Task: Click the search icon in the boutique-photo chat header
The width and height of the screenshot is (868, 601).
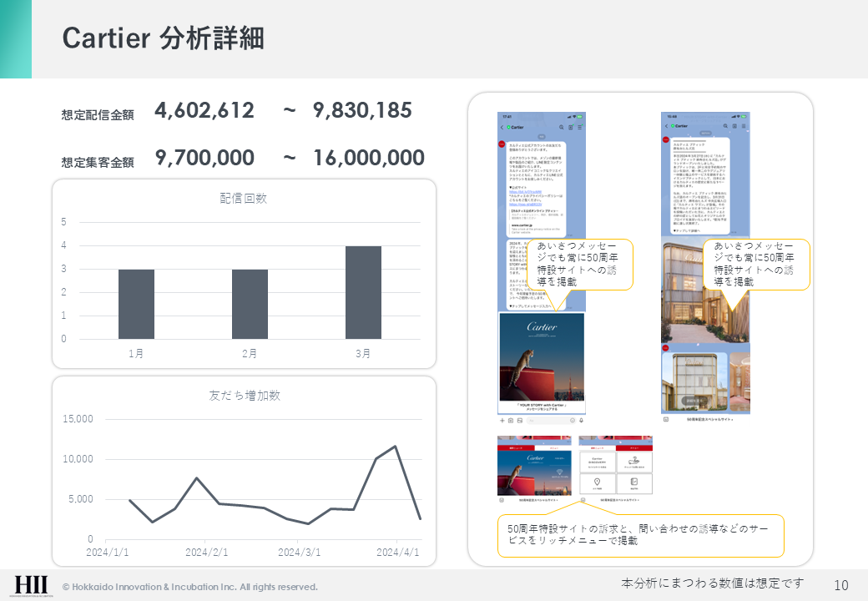Action: point(725,126)
